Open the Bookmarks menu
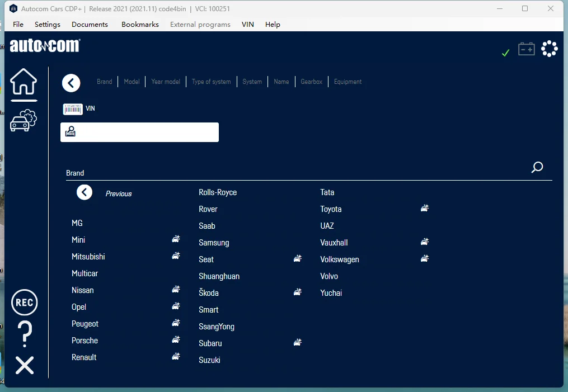 tap(140, 24)
